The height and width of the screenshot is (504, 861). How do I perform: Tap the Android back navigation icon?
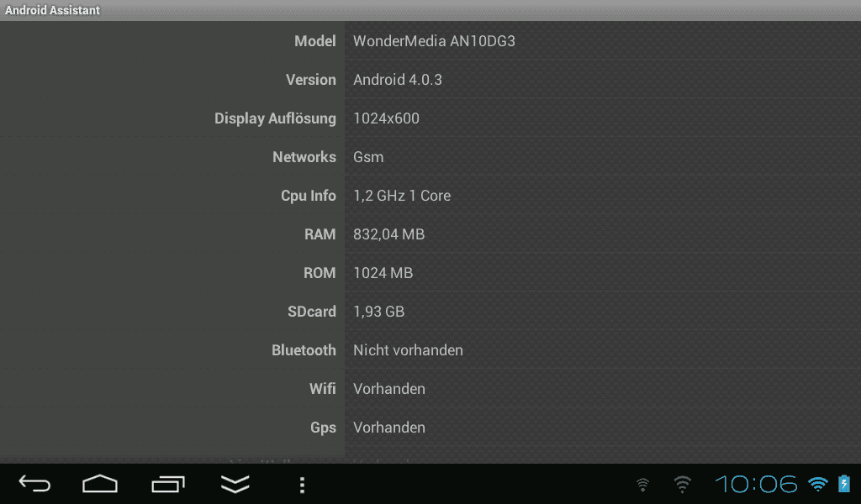point(34,484)
